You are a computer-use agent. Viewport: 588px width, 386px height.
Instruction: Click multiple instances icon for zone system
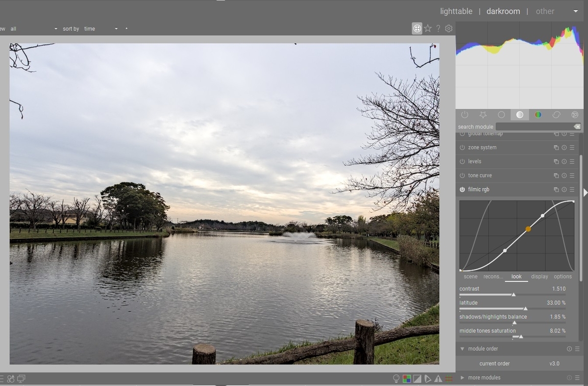click(x=556, y=148)
